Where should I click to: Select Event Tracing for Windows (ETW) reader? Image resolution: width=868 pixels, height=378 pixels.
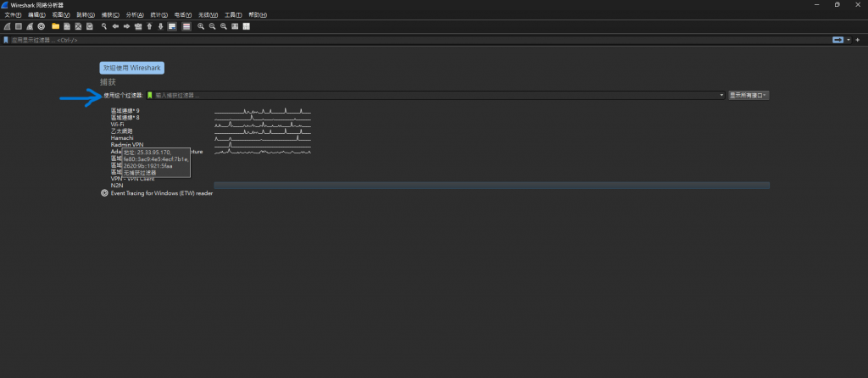[162, 193]
